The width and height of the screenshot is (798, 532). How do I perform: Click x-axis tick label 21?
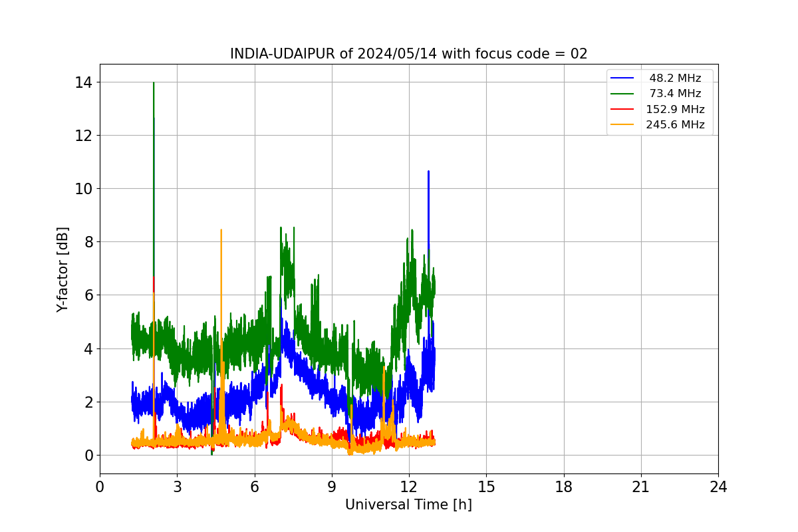coord(640,487)
